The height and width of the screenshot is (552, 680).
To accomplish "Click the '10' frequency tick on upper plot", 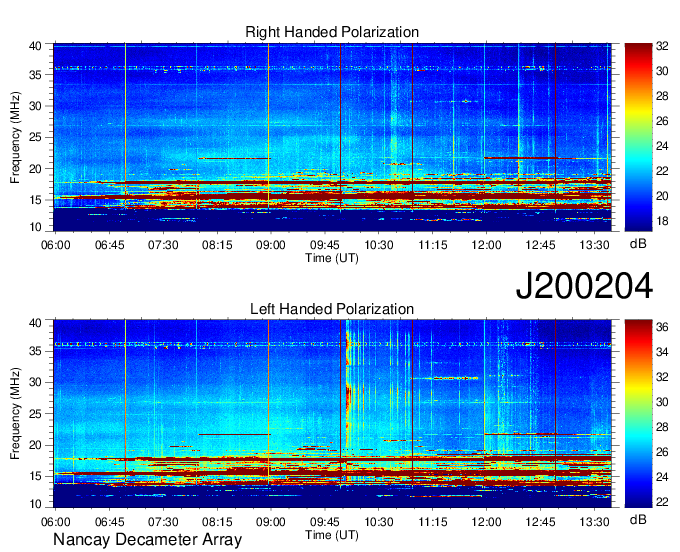I will pos(35,227).
